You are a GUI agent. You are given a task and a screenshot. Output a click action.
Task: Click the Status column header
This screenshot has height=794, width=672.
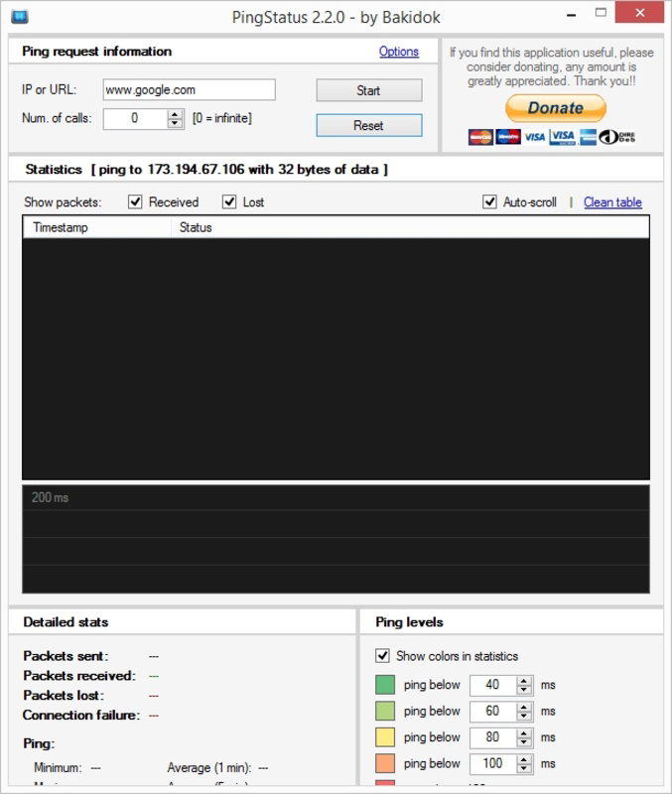(410, 227)
